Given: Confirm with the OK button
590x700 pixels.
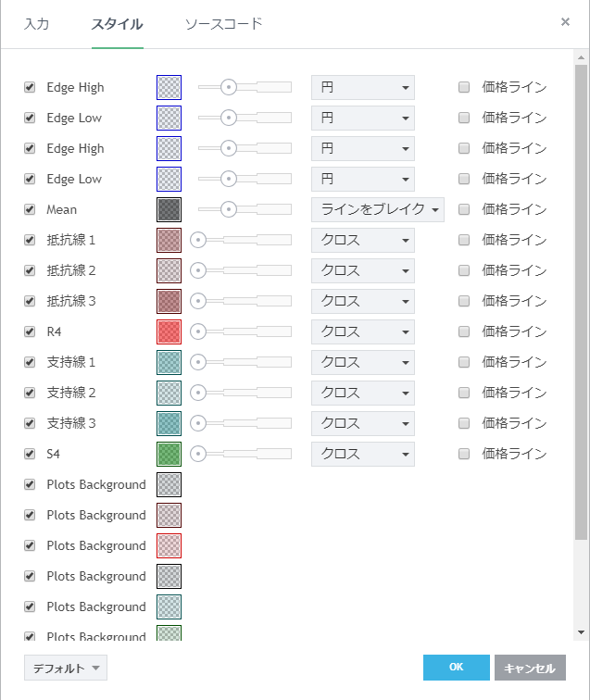Looking at the screenshot, I should click(456, 668).
